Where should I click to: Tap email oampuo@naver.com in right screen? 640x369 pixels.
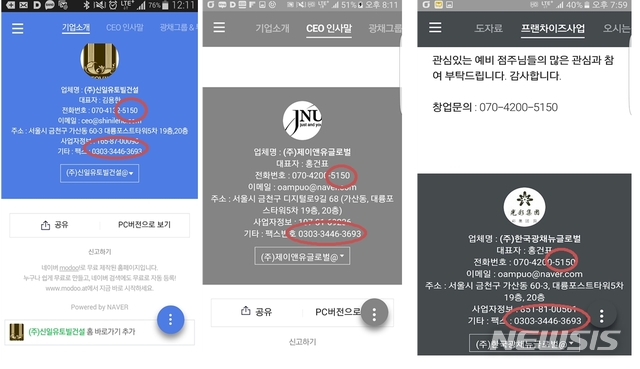click(x=540, y=274)
